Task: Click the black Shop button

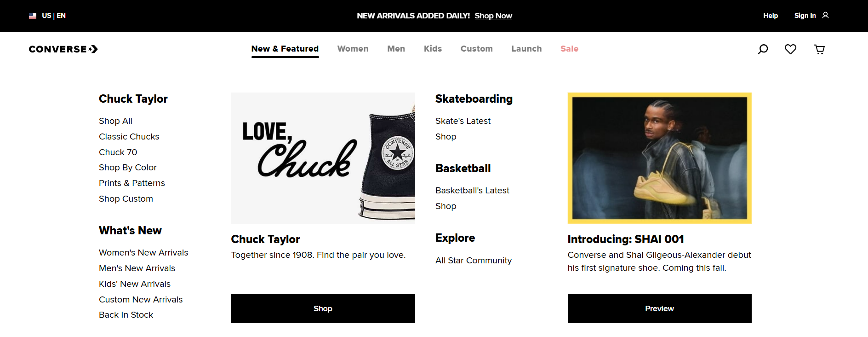Action: point(323,308)
